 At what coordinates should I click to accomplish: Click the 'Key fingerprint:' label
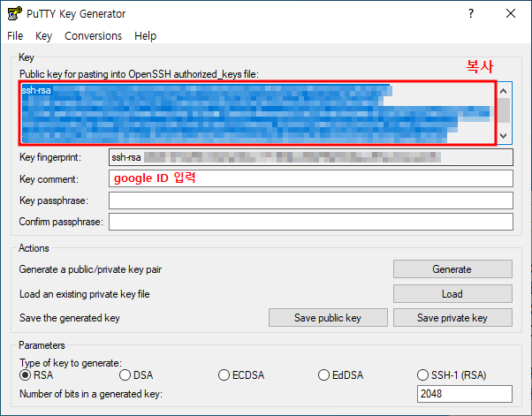(x=50, y=157)
